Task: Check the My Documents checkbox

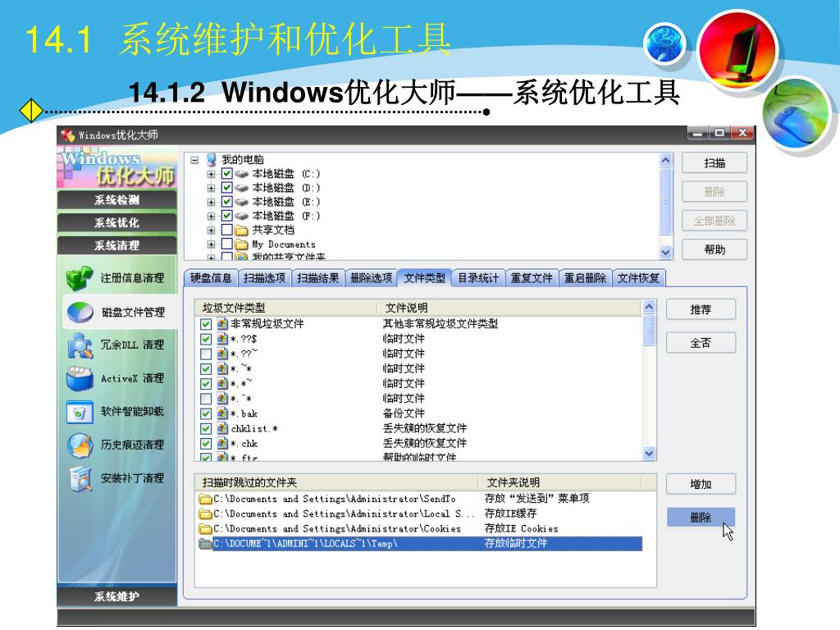Action: 226,244
